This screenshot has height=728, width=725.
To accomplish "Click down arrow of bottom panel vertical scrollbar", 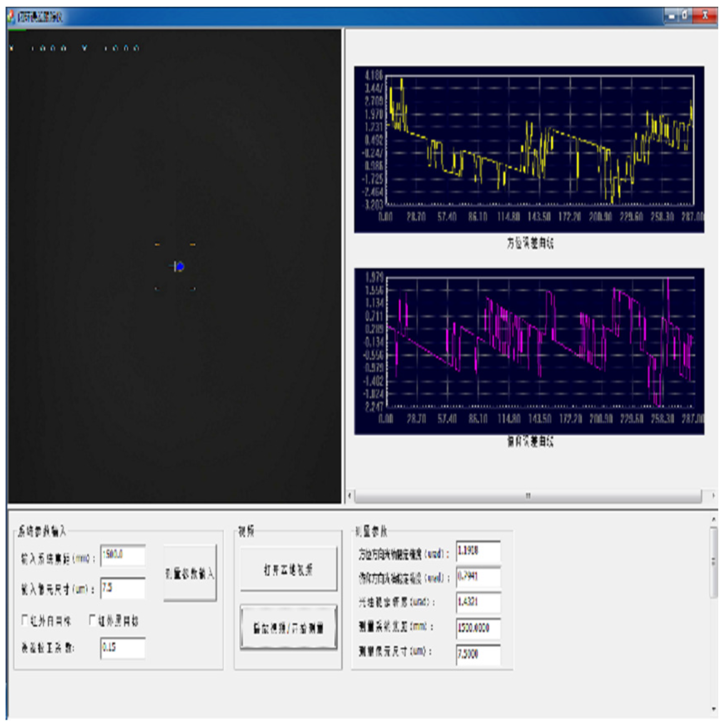I will (713, 709).
